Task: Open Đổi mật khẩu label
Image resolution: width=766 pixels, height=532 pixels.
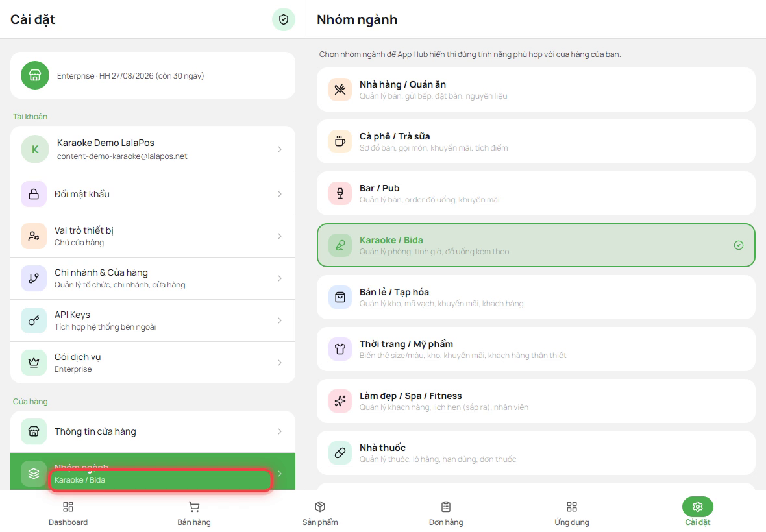Action: 82,194
